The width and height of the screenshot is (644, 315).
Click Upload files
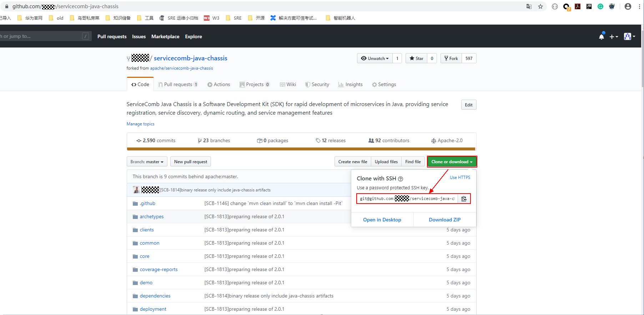[x=386, y=161]
